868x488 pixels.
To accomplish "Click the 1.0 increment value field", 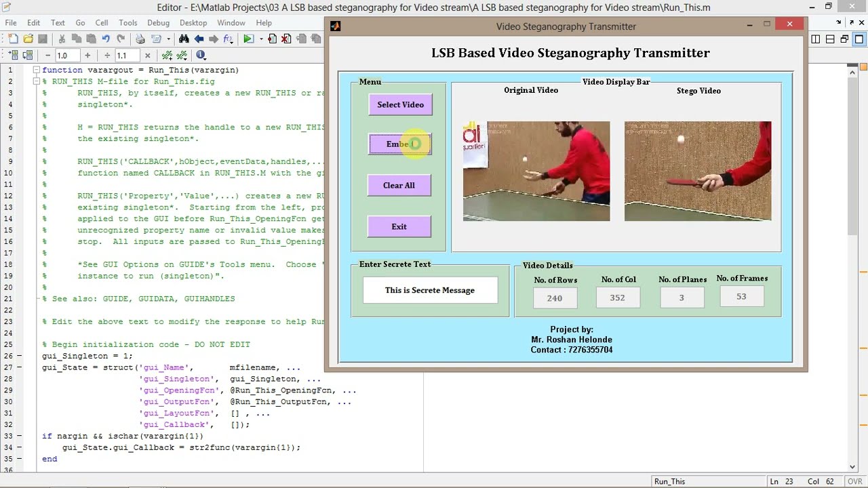I will pyautogui.click(x=67, y=55).
